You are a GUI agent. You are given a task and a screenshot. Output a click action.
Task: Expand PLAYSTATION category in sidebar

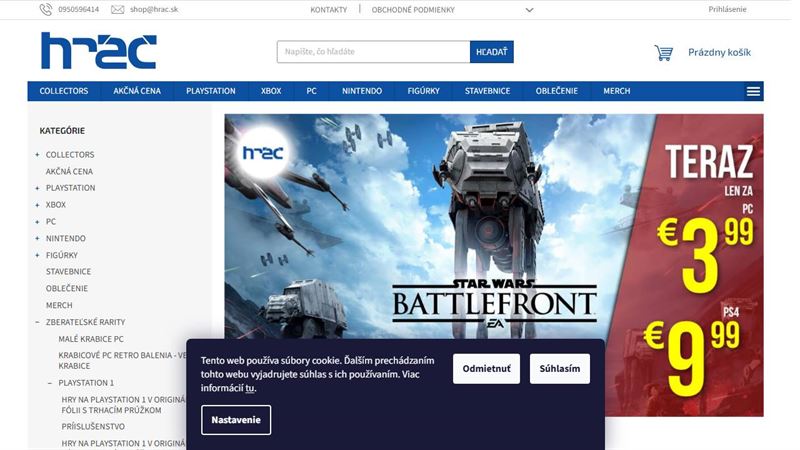[x=37, y=188]
